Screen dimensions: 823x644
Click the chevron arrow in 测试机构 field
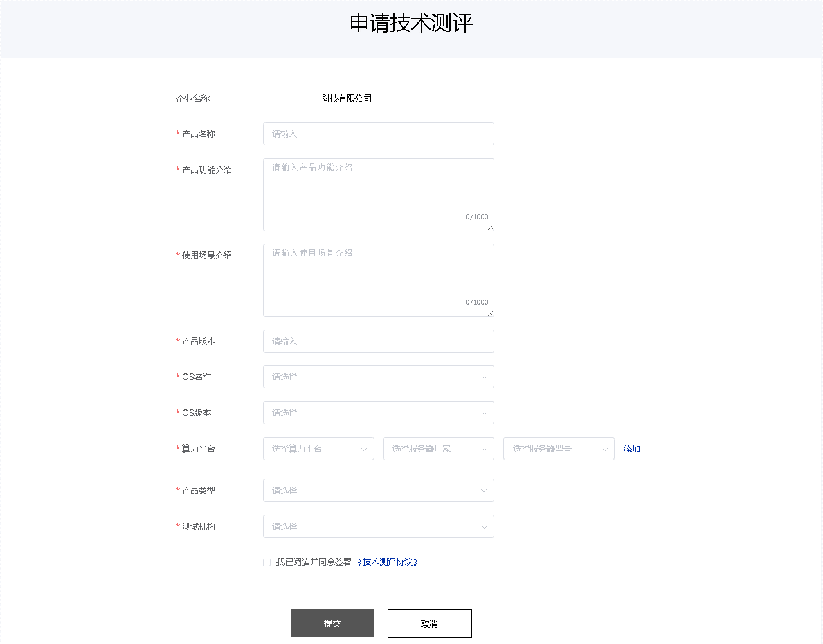pyautogui.click(x=484, y=527)
